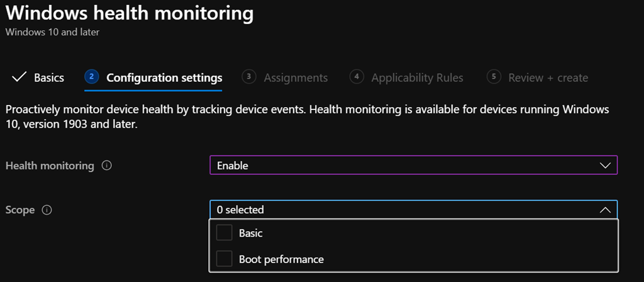644x282 pixels.
Task: Click the Scope '0 selected' dropdown field
Action: [402, 210]
